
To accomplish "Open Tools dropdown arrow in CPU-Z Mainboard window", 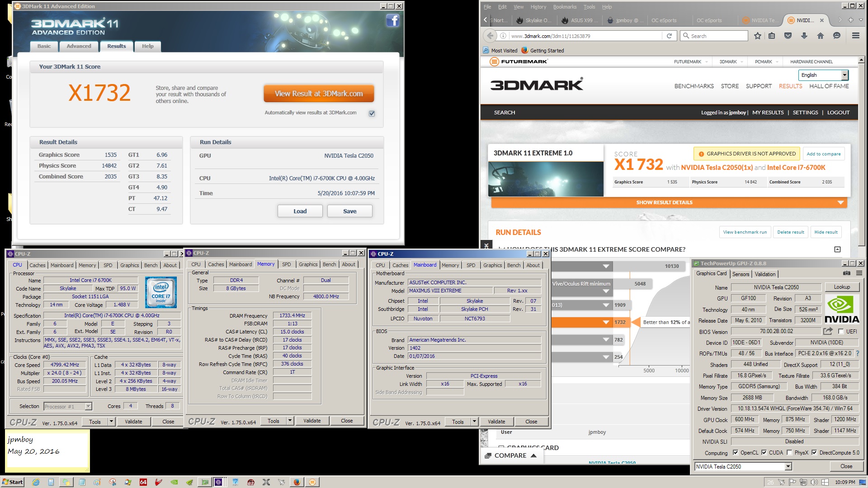I will pos(474,422).
